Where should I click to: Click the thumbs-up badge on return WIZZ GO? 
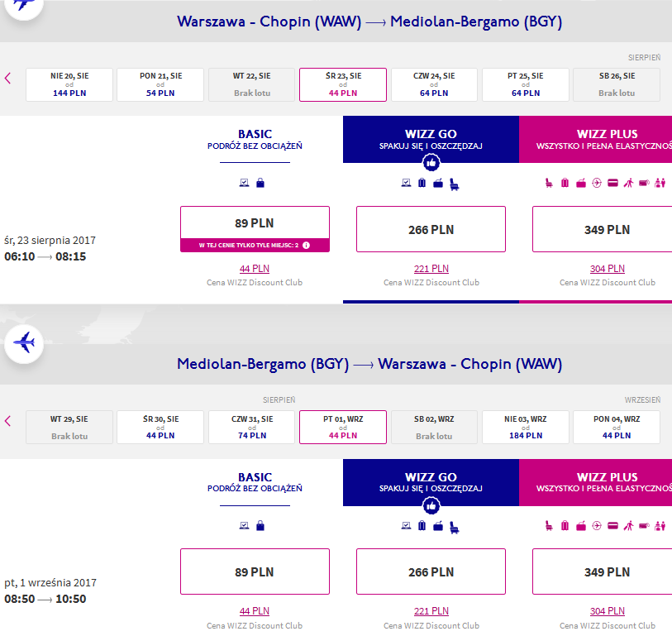[431, 505]
